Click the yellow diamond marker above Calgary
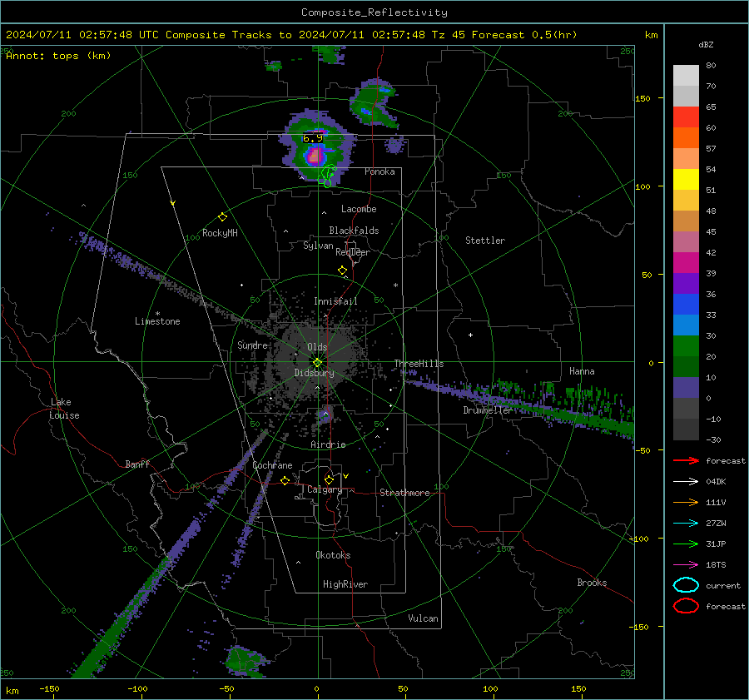 pyautogui.click(x=329, y=479)
